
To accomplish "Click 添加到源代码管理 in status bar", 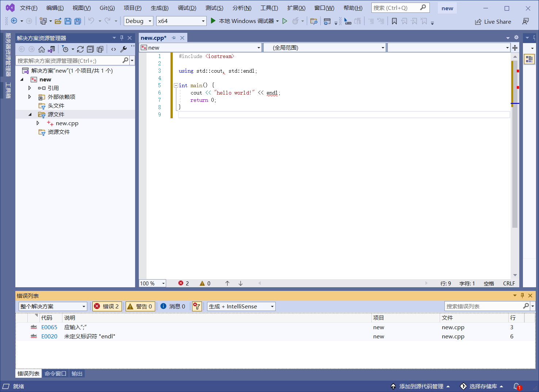I will coord(420,386).
